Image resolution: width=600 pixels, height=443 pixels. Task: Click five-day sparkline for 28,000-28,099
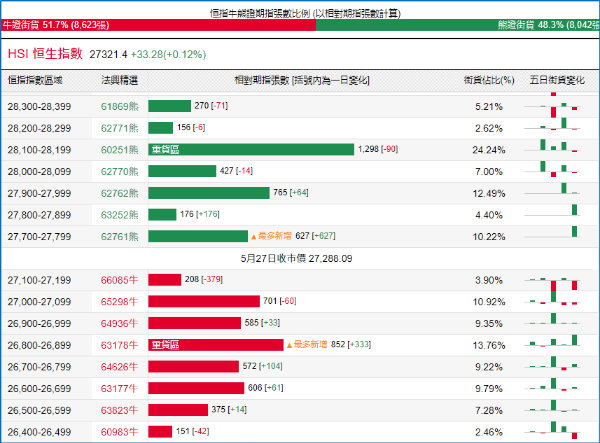(x=552, y=169)
